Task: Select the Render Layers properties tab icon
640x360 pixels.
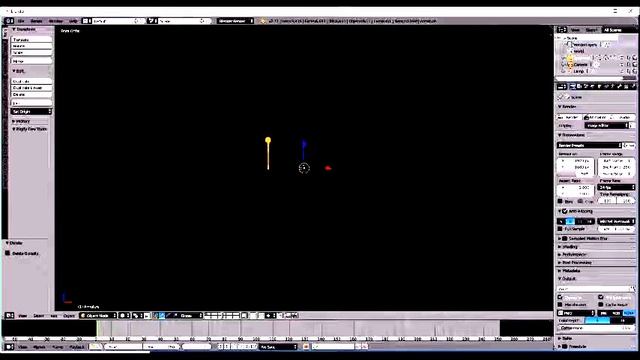Action: pyautogui.click(x=580, y=87)
